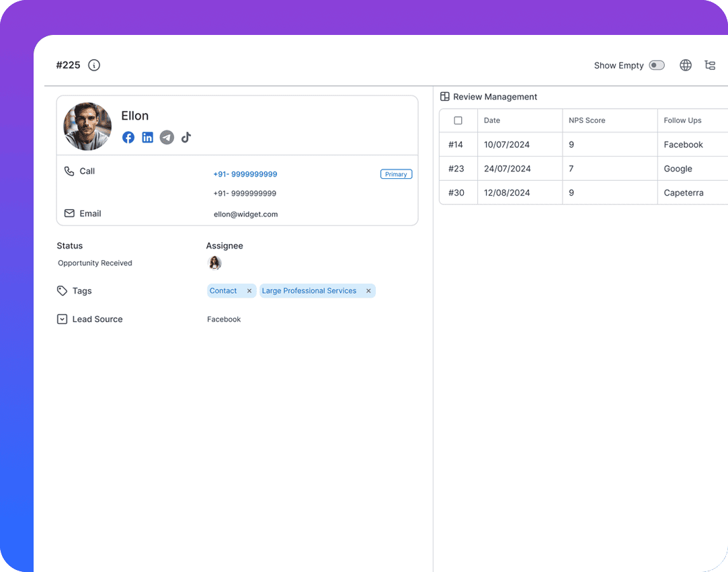Click the Primary badge

(x=396, y=174)
